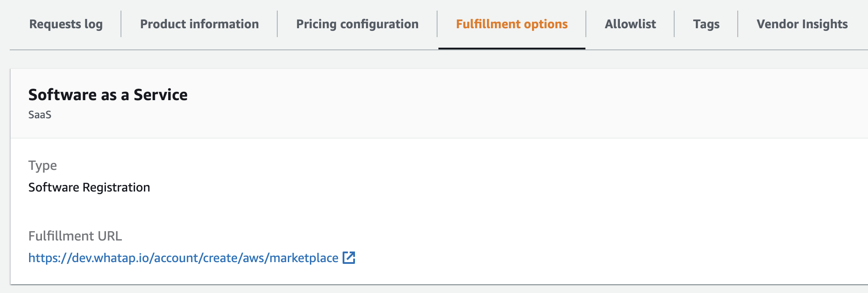Image resolution: width=868 pixels, height=293 pixels.
Task: Go to the Pricing configuration tab
Action: [x=357, y=24]
